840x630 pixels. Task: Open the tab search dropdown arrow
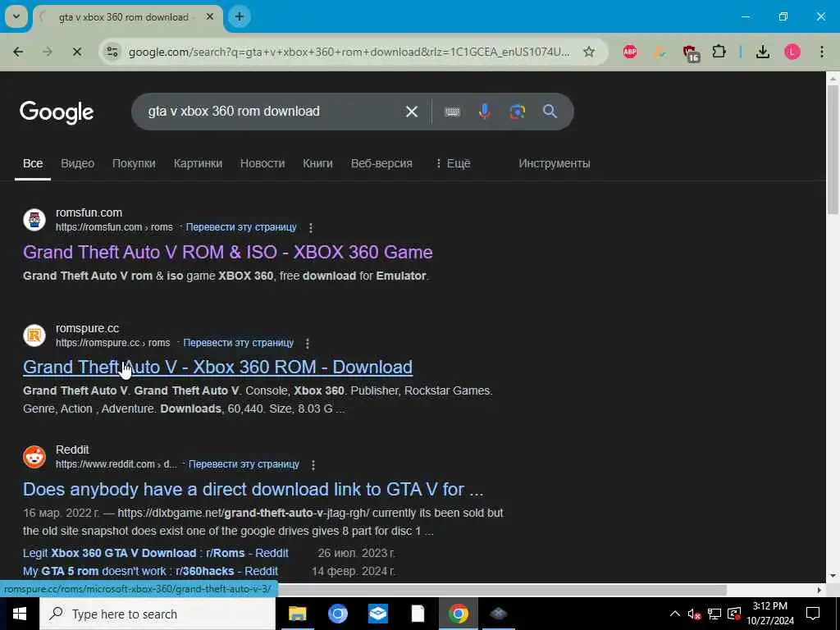(16, 16)
